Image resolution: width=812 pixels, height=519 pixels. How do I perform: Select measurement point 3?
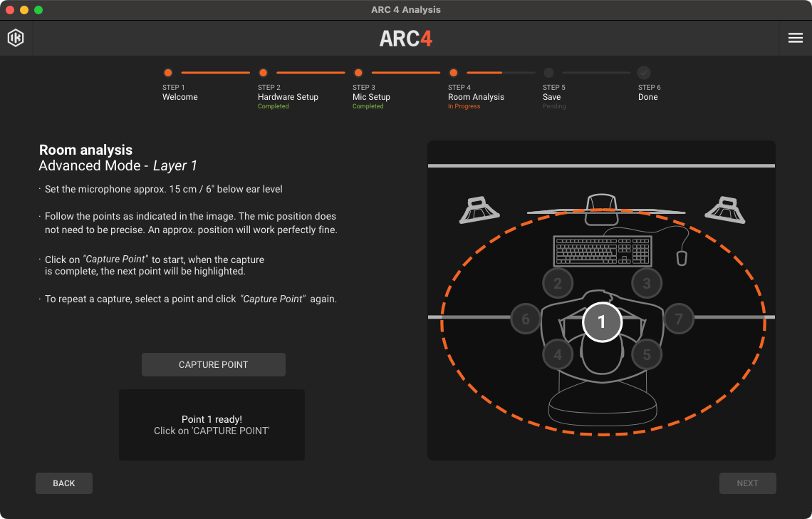[647, 283]
